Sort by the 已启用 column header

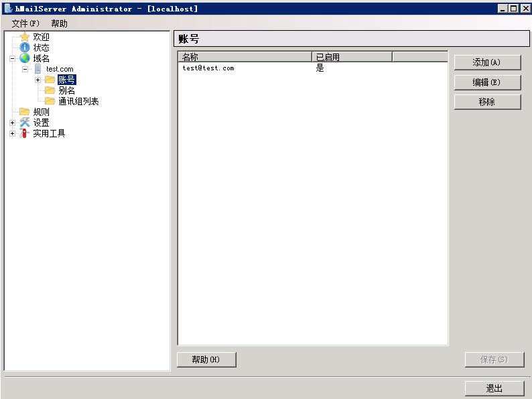352,57
